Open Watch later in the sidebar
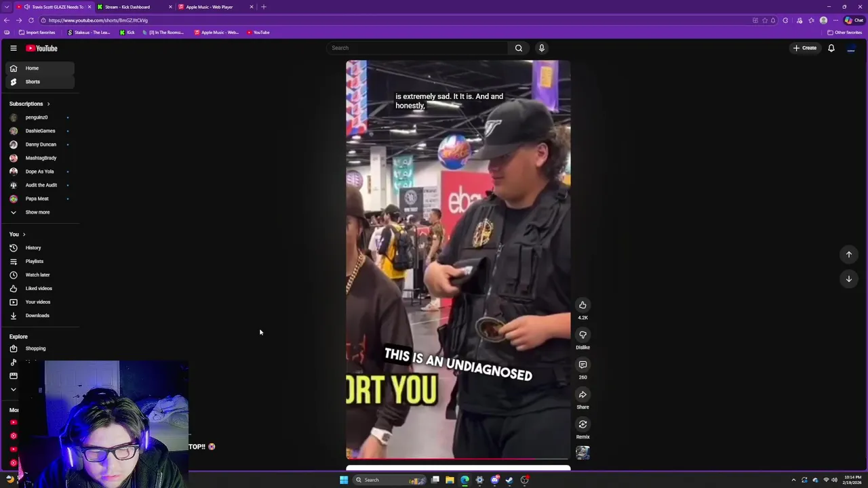Viewport: 868px width, 488px height. 40,275
